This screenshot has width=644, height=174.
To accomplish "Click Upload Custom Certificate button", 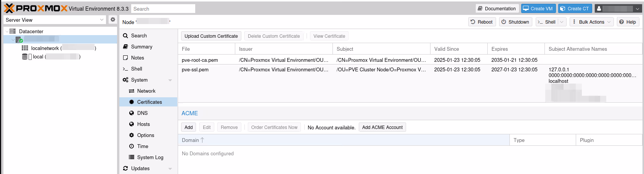I will [x=211, y=36].
